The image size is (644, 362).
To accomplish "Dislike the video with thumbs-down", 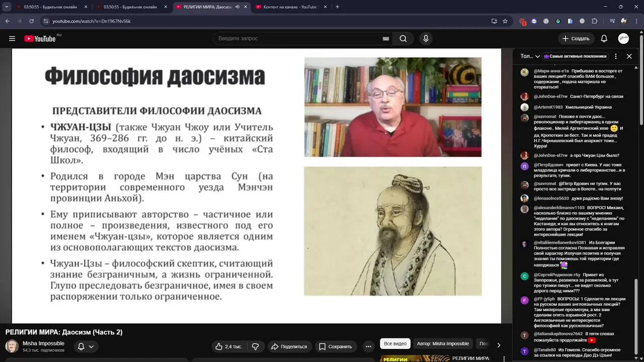I will 256,346.
